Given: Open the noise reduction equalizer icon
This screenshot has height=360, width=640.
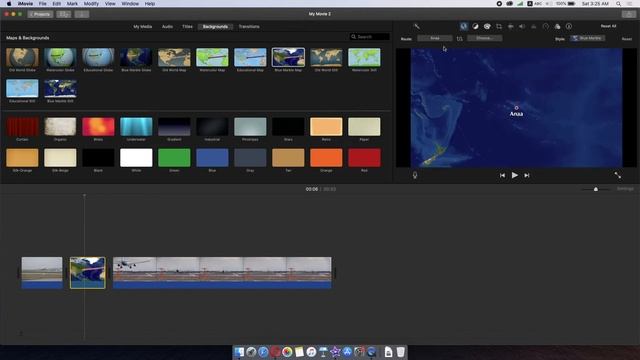Looking at the screenshot, I should click(533, 27).
